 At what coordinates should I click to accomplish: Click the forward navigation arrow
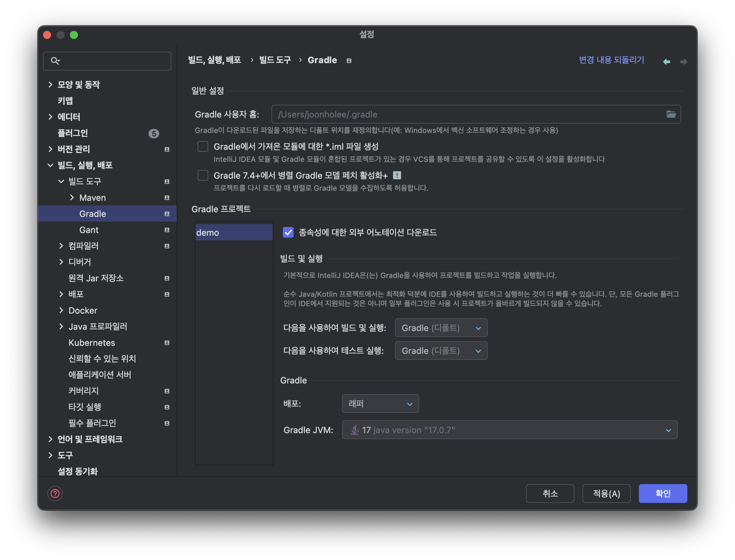pyautogui.click(x=683, y=61)
